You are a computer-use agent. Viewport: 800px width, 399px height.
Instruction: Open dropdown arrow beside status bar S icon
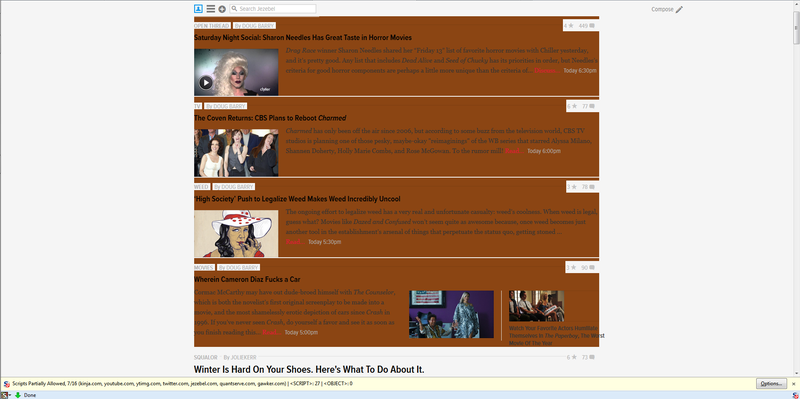pyautogui.click(x=10, y=395)
